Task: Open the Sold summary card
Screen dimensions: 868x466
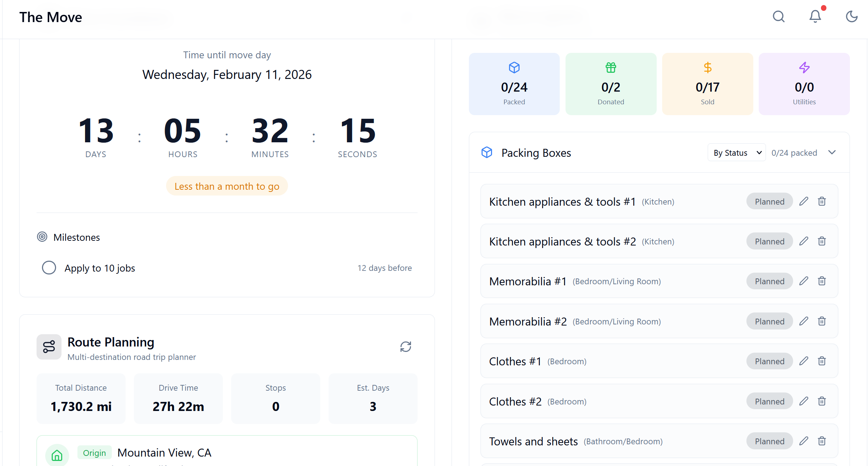Action: point(707,84)
